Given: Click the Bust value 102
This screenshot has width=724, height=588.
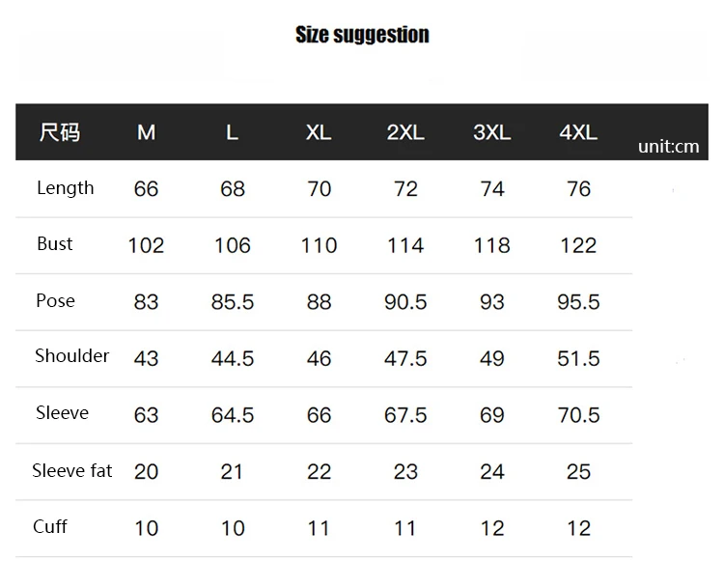Looking at the screenshot, I should [146, 246].
